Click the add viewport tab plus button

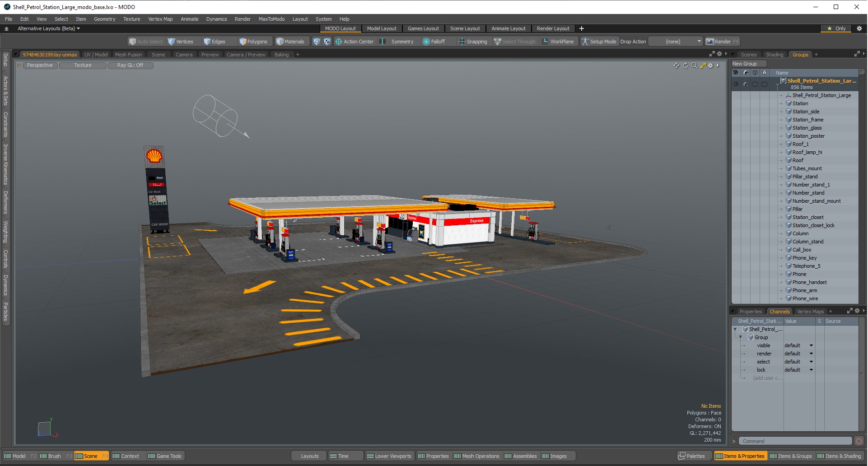pos(298,55)
